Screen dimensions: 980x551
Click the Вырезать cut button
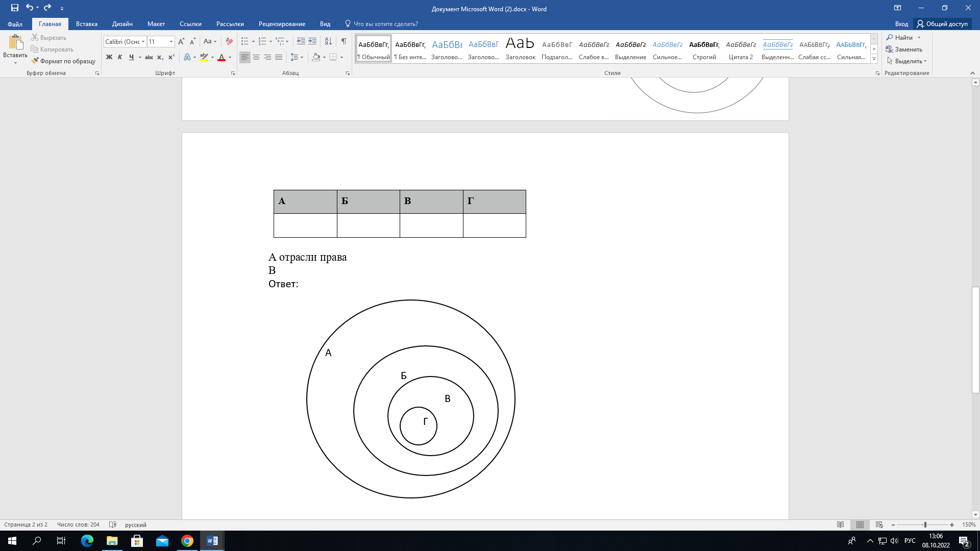[x=49, y=37]
